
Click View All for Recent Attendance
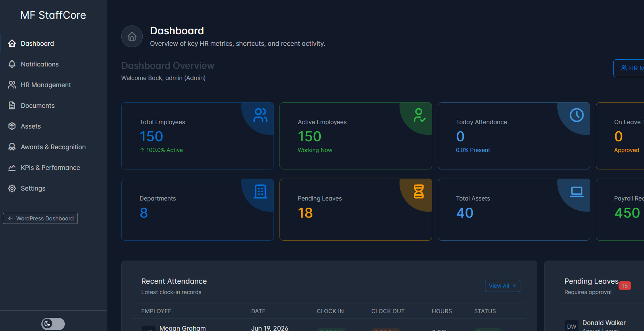pyautogui.click(x=502, y=286)
